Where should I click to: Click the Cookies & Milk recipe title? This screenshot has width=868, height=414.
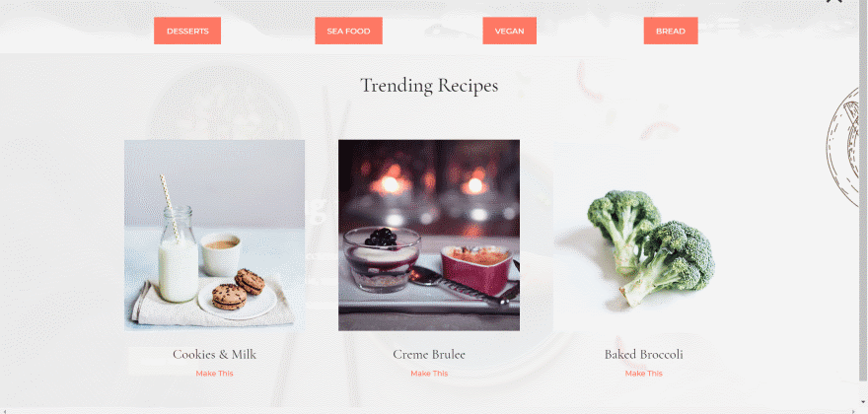click(214, 354)
